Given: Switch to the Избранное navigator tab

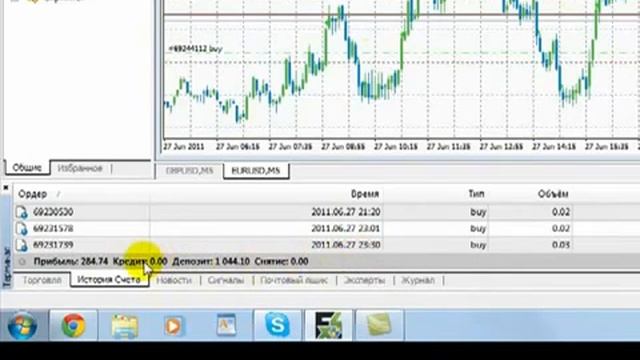Looking at the screenshot, I should click(x=80, y=168).
